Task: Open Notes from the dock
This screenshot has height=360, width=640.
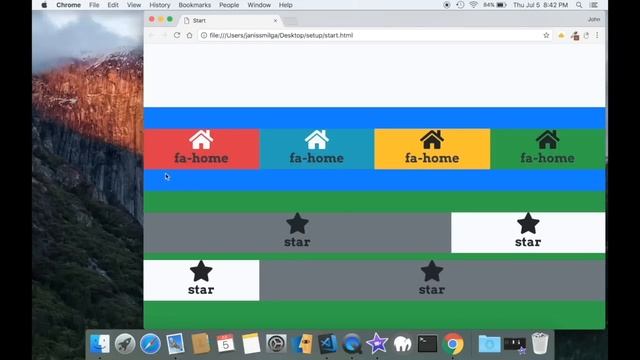Action: [x=251, y=344]
